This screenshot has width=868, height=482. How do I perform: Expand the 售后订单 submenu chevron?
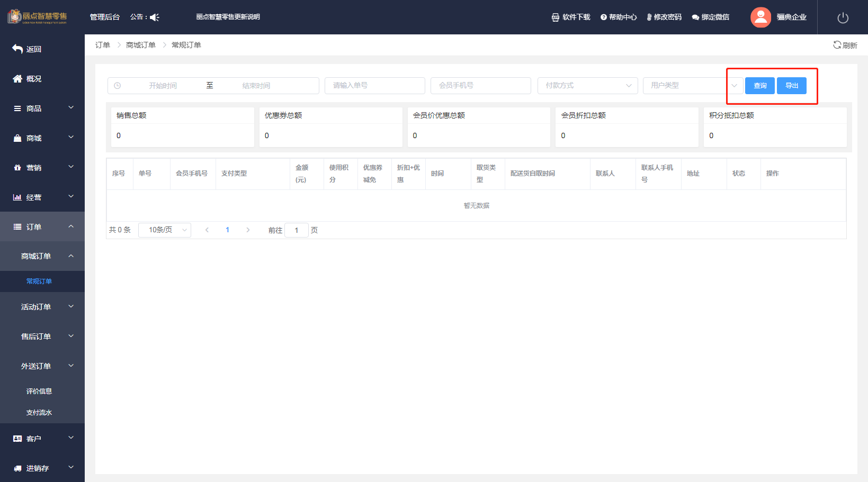coord(71,336)
